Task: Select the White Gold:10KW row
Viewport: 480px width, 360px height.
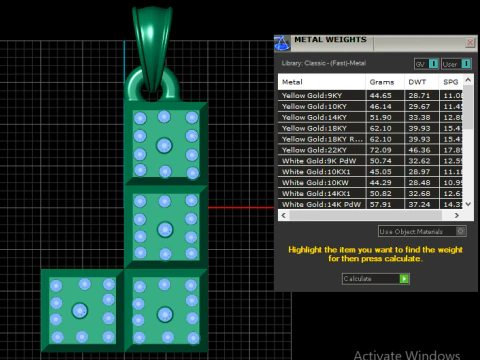Action: tap(370, 183)
